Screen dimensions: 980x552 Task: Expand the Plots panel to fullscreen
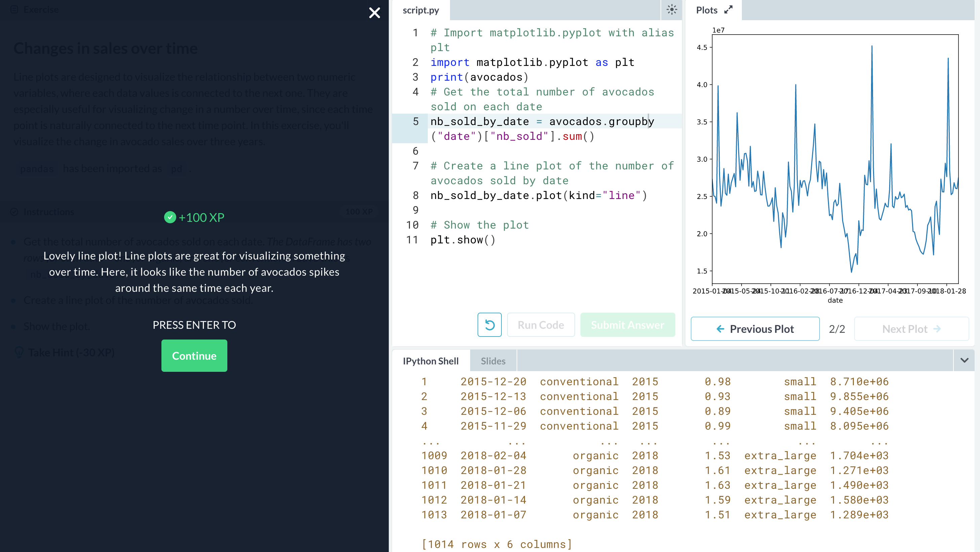tap(728, 10)
